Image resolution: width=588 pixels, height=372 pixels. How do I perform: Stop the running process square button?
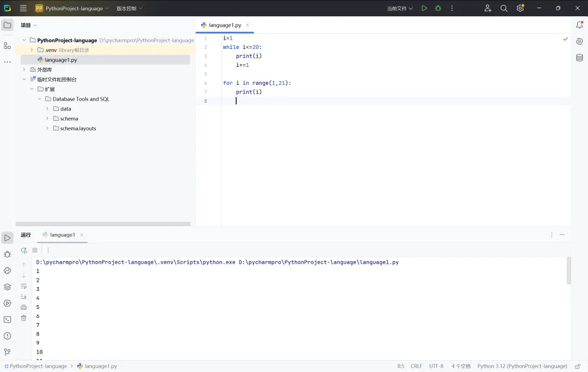[35, 250]
